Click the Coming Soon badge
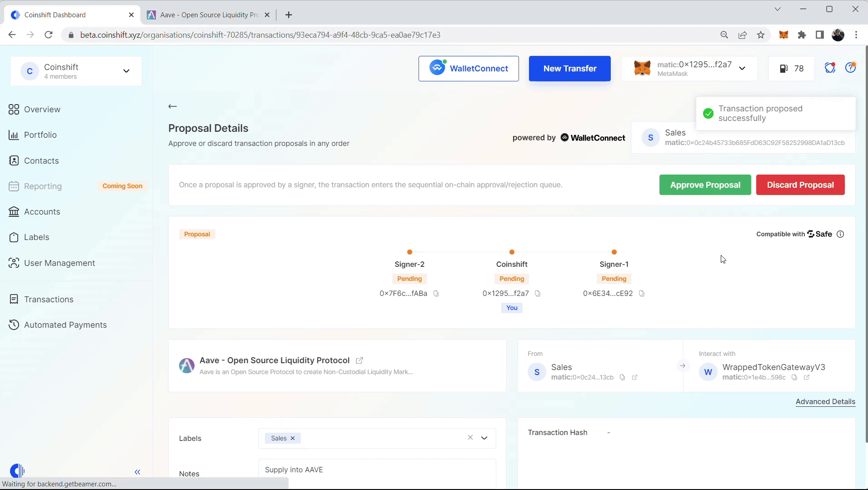Viewport: 868px width, 490px height. pos(122,186)
